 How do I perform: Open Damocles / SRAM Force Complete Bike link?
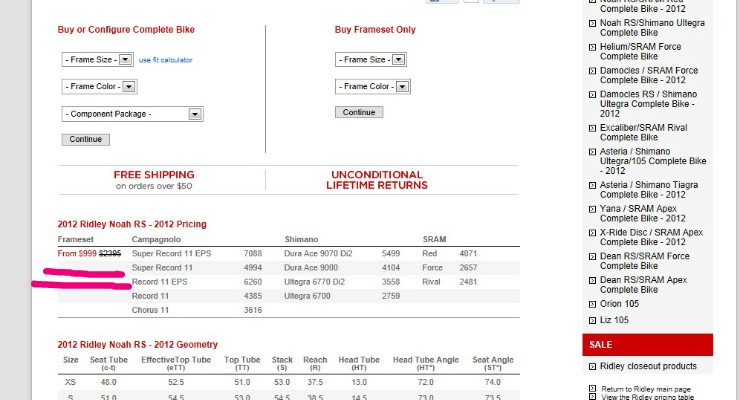(648, 75)
